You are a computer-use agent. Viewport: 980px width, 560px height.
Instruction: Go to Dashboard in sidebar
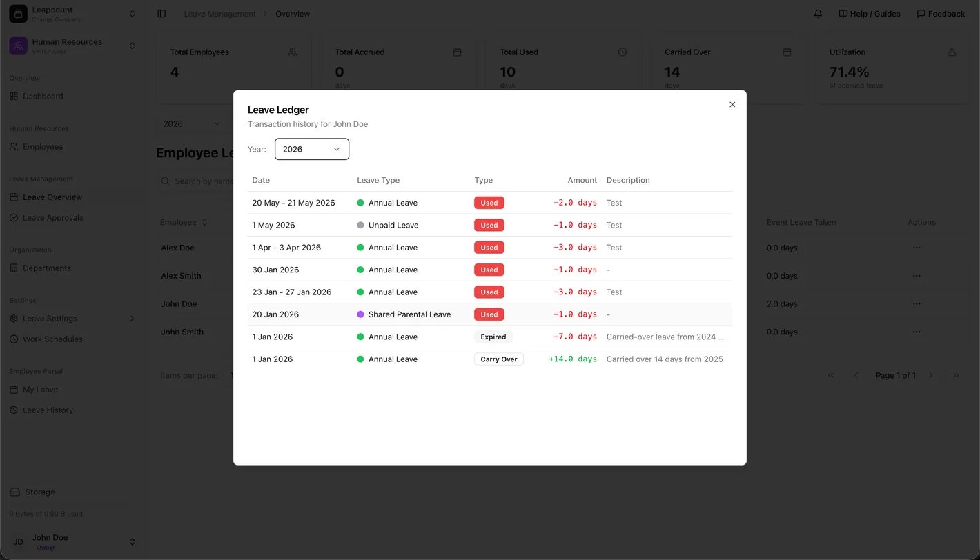43,97
